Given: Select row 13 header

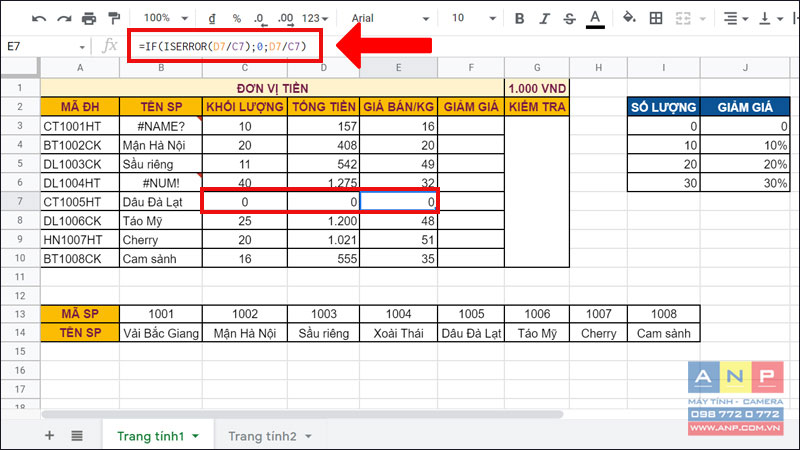Looking at the screenshot, I should 20,314.
